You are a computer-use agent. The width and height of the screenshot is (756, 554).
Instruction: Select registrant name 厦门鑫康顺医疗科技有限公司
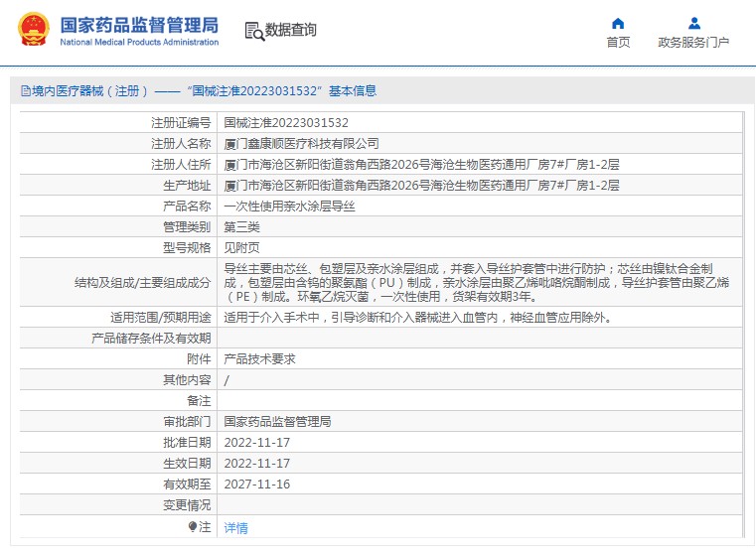tap(301, 144)
